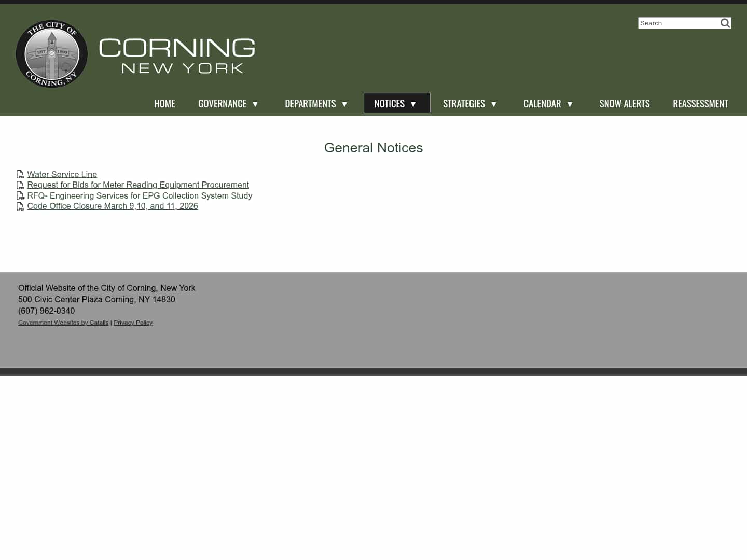The width and height of the screenshot is (747, 560).
Task: Open the Water Service Line PDF icon
Action: pos(21,175)
